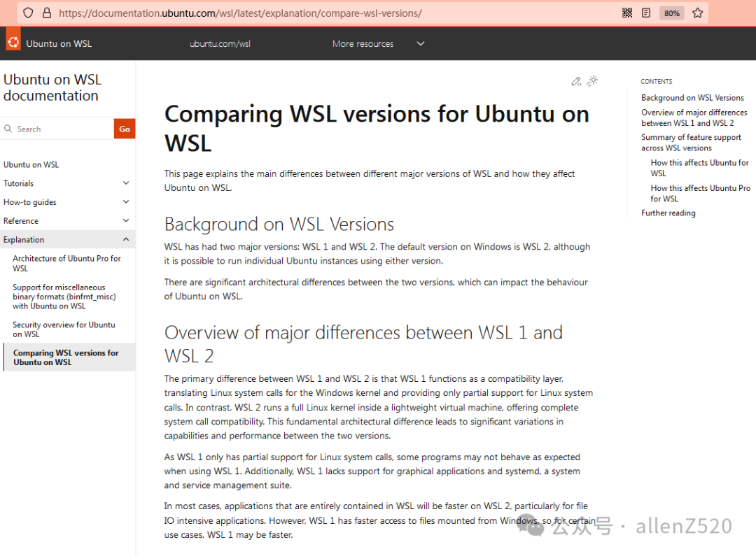Open Reference in the sidebar

[21, 221]
